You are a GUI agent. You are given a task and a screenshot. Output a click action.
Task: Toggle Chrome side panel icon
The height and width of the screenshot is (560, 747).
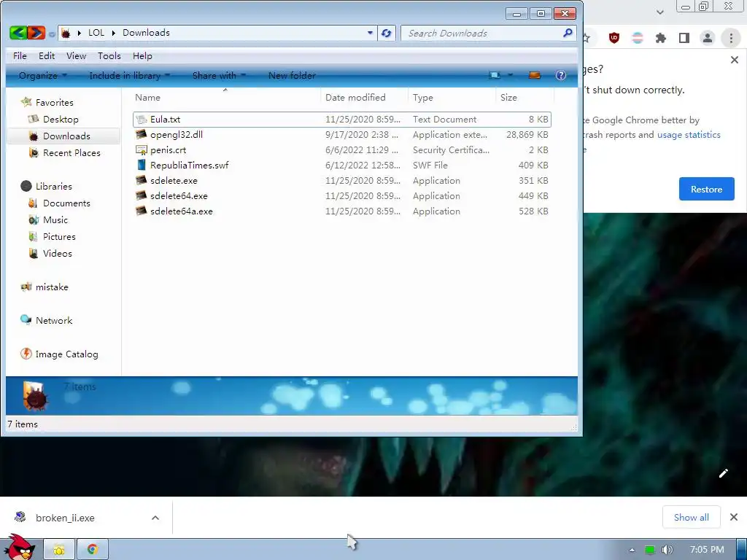[684, 38]
